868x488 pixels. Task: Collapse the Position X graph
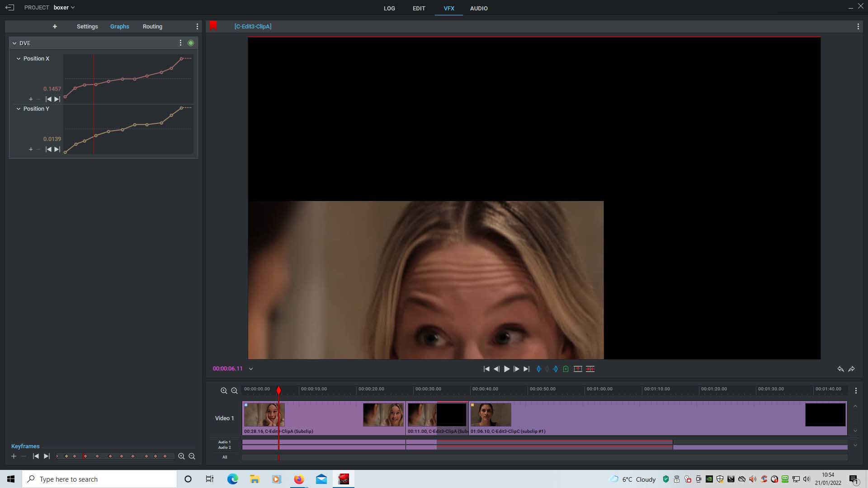(19, 59)
